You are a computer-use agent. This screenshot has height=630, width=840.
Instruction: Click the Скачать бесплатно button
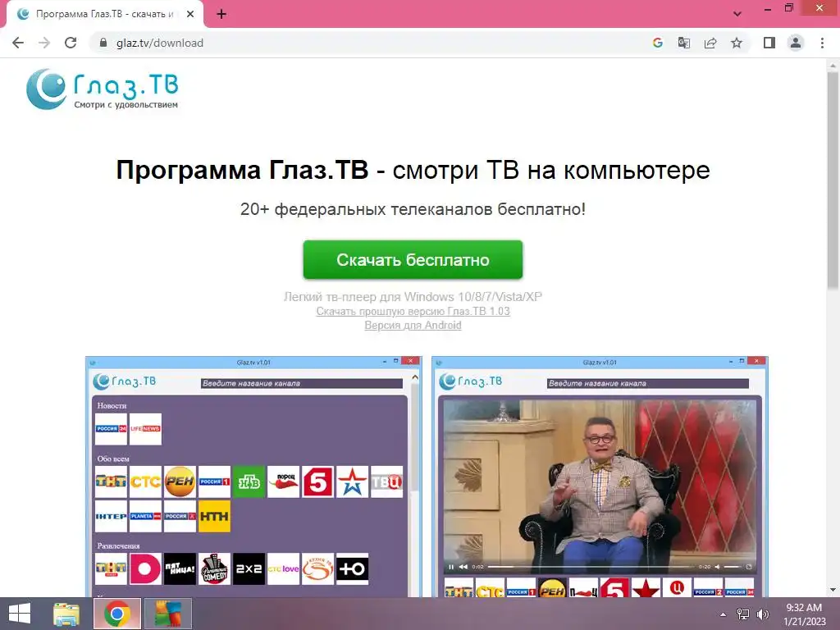pyautogui.click(x=413, y=260)
